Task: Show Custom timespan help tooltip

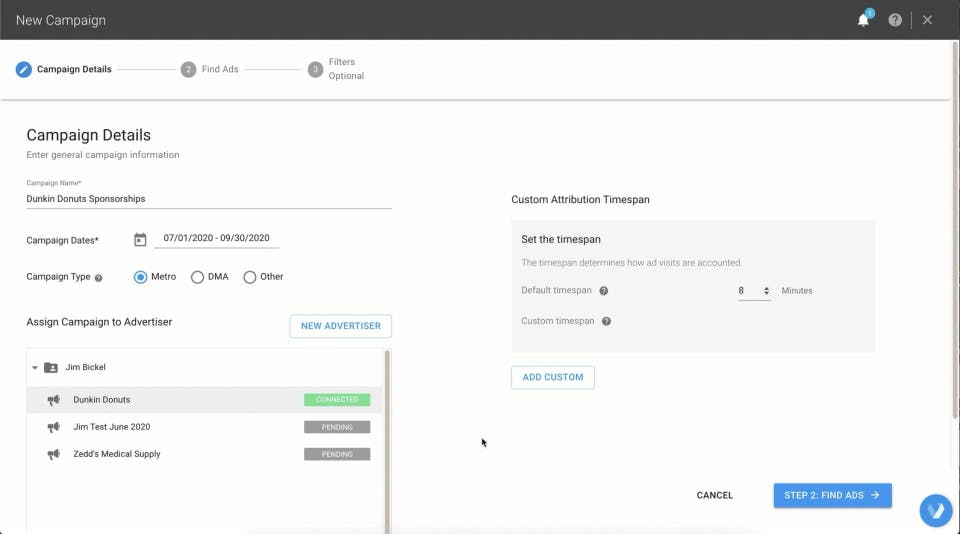Action: 606,321
